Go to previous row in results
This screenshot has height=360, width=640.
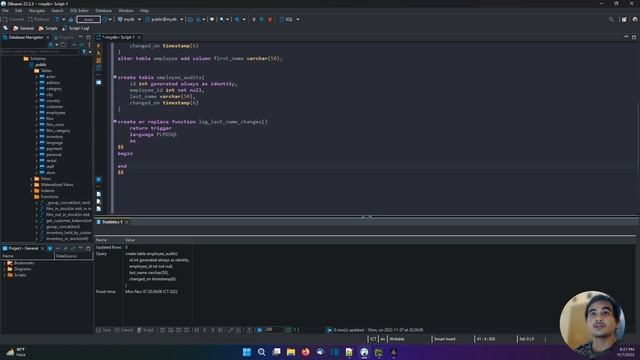[x=204, y=330]
